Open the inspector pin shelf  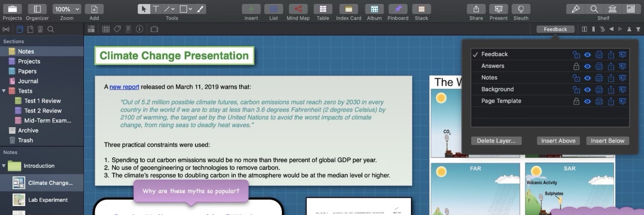click(576, 9)
